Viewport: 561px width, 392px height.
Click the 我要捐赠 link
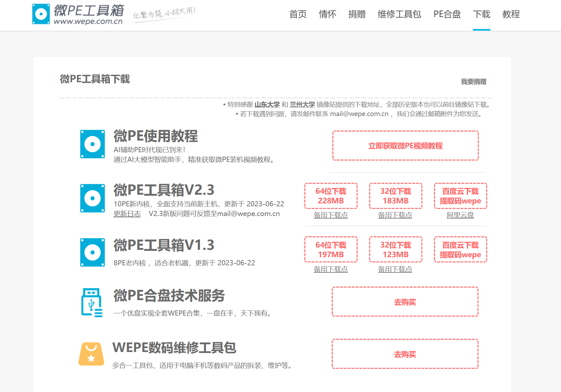tap(474, 82)
